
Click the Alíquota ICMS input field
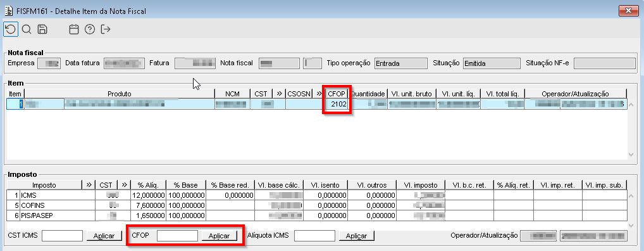coord(315,236)
